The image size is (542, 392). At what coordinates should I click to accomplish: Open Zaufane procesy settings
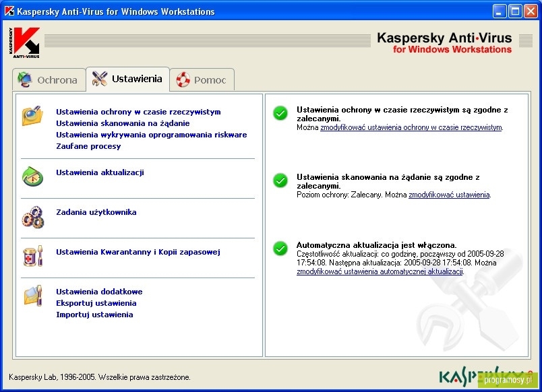click(88, 146)
